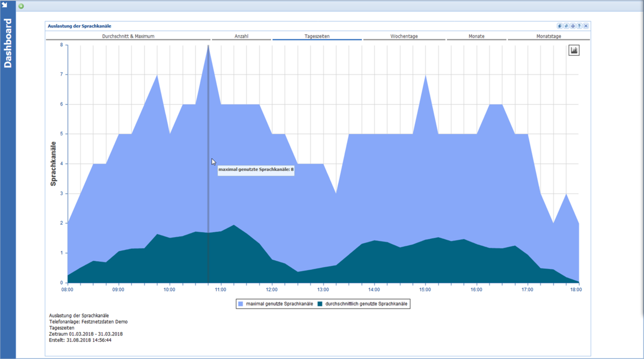644x359 pixels.
Task: Switch to the Anzahl tab
Action: pyautogui.click(x=241, y=36)
